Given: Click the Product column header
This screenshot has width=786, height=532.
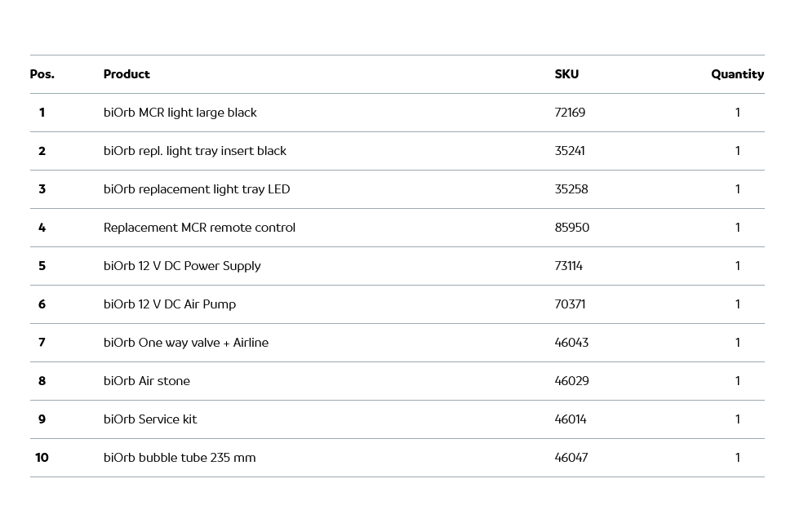Looking at the screenshot, I should (x=127, y=74).
